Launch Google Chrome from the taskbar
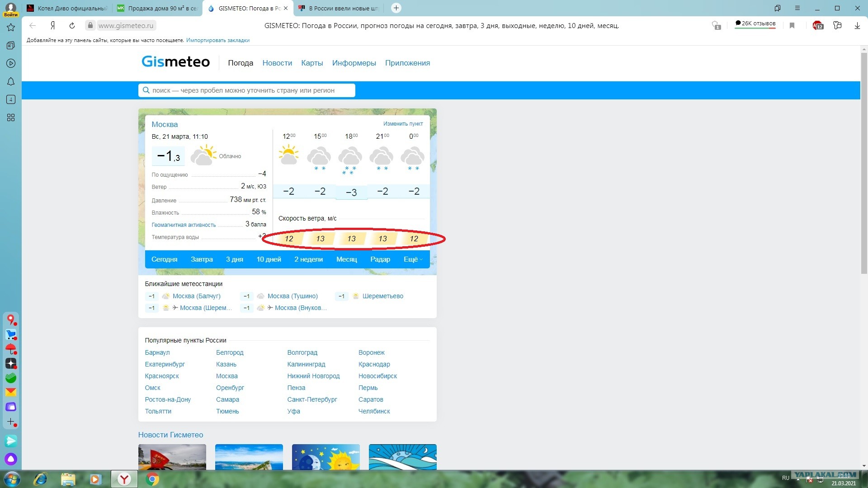Screen dimensions: 868x488 point(152,479)
